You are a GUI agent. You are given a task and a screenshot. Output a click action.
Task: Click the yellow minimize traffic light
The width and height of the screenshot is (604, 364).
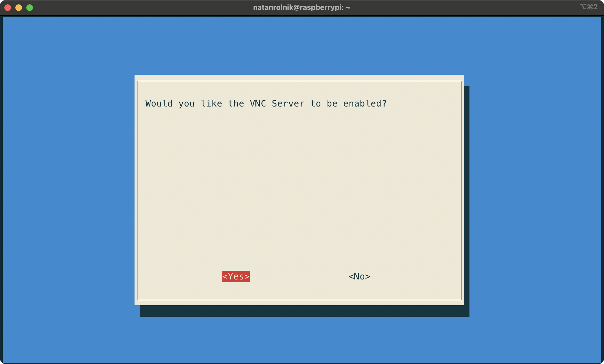click(18, 7)
